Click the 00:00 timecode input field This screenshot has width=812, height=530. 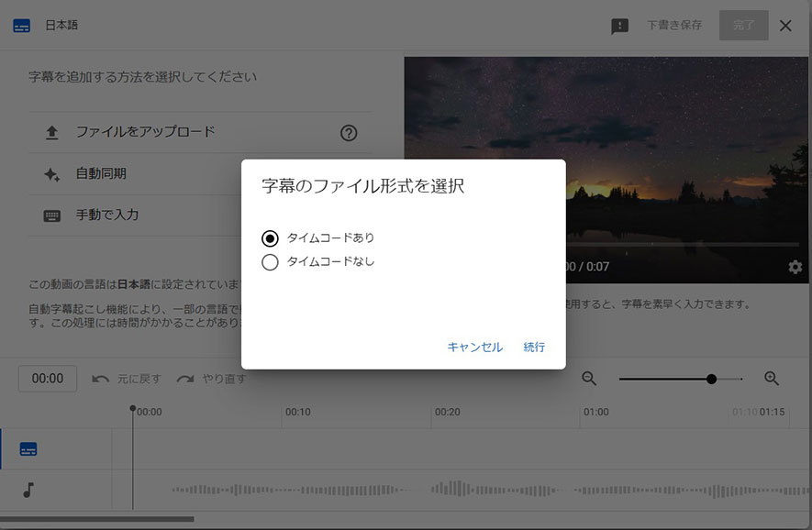(x=48, y=379)
